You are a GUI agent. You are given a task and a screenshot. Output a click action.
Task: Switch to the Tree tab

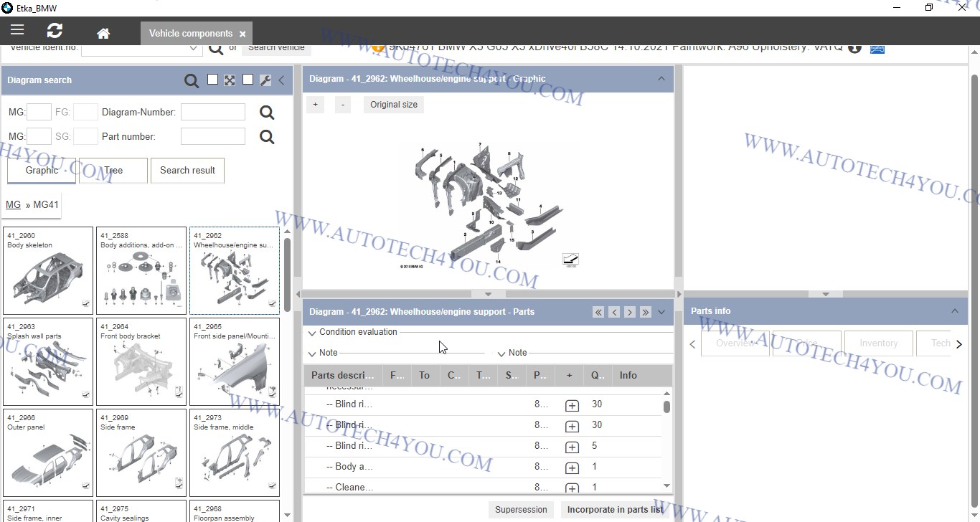coord(113,171)
